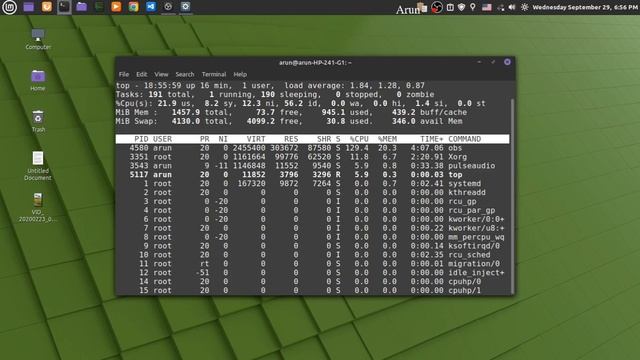Open US flag keyboard layout indicator

[x=487, y=7]
